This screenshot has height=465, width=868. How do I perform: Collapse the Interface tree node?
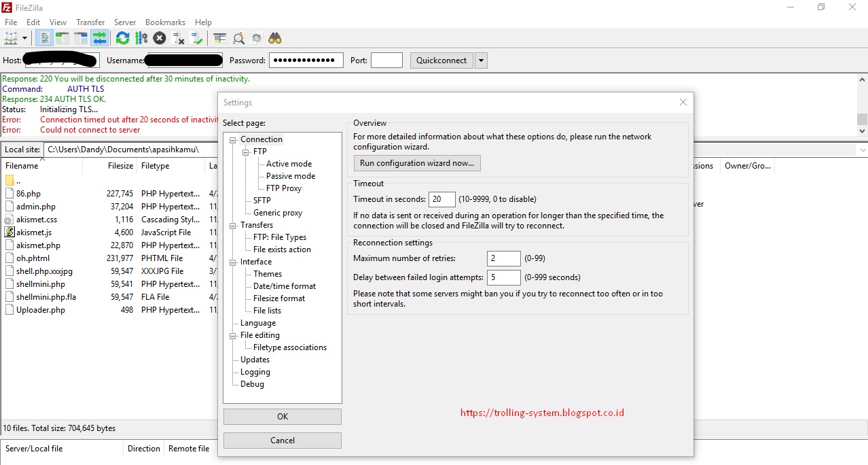[x=233, y=262]
